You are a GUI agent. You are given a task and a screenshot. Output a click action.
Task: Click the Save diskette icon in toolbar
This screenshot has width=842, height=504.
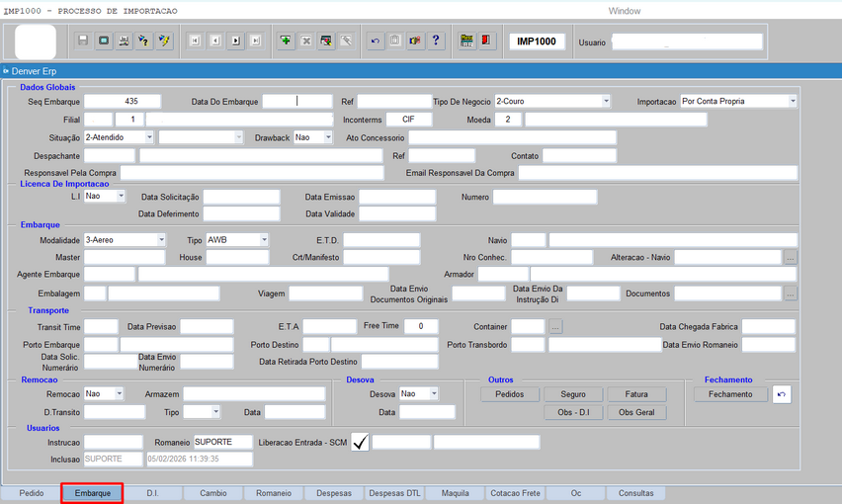coord(83,41)
